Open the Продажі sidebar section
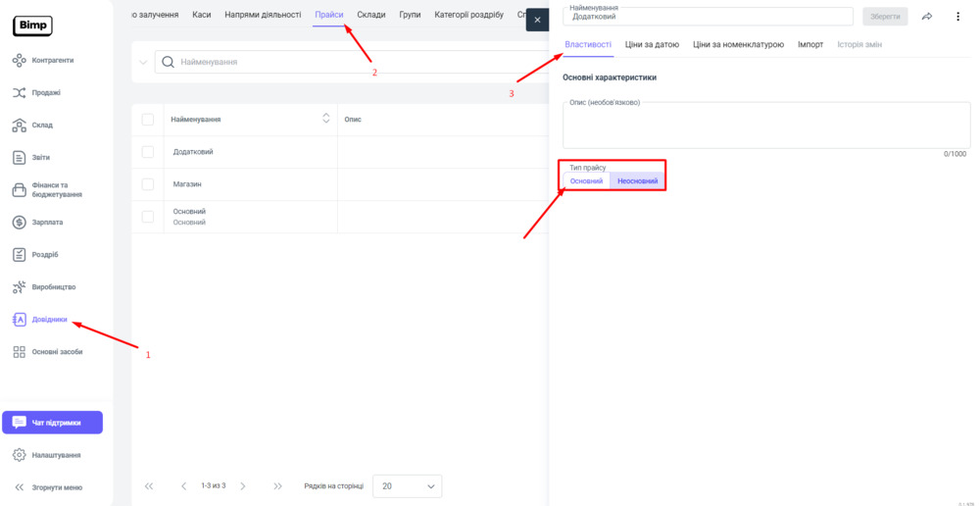The height and width of the screenshot is (506, 980). 45,93
